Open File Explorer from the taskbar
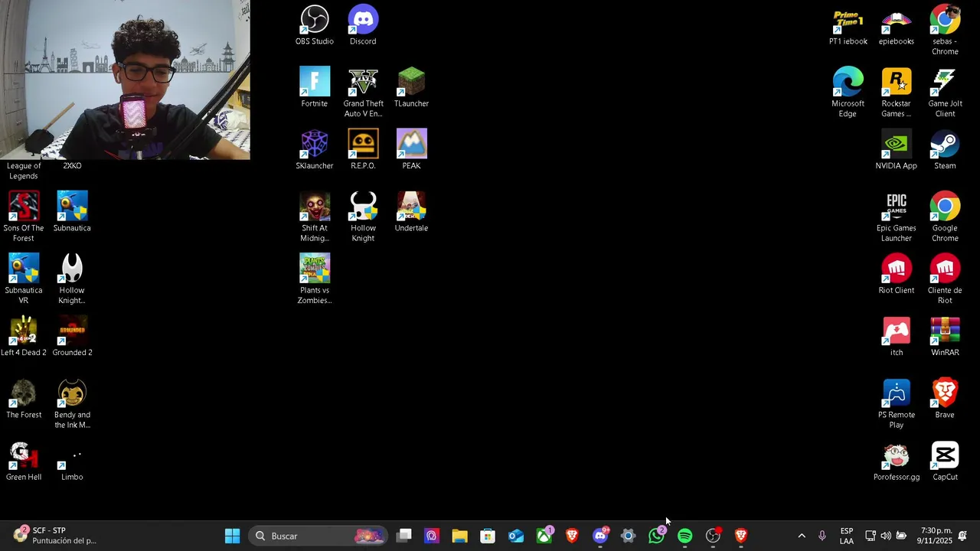980x551 pixels. coord(459,536)
